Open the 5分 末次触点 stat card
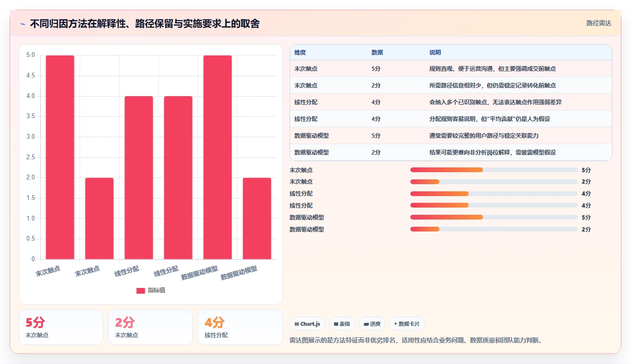This screenshot has height=364, width=631. tap(61, 327)
